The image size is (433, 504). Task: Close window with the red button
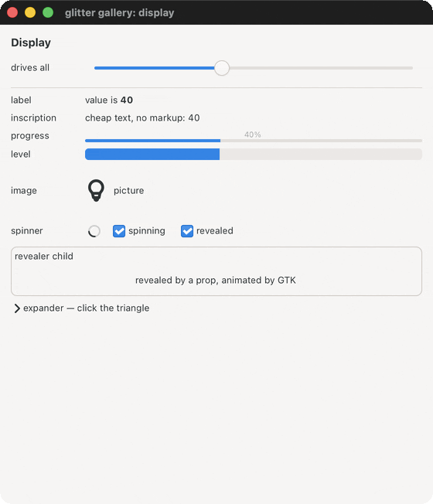click(x=12, y=12)
